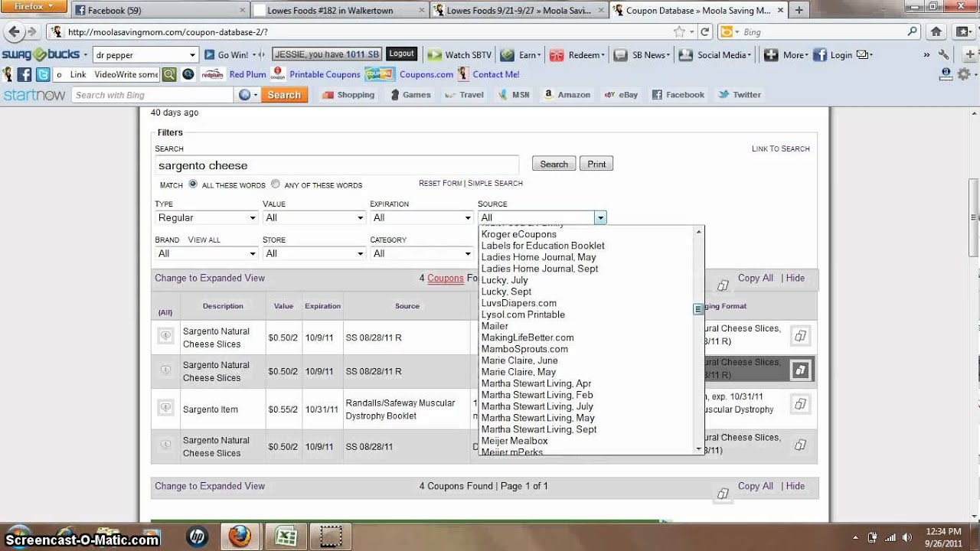The width and height of the screenshot is (980, 551).
Task: Click the Search button next to Print
Action: coord(554,164)
